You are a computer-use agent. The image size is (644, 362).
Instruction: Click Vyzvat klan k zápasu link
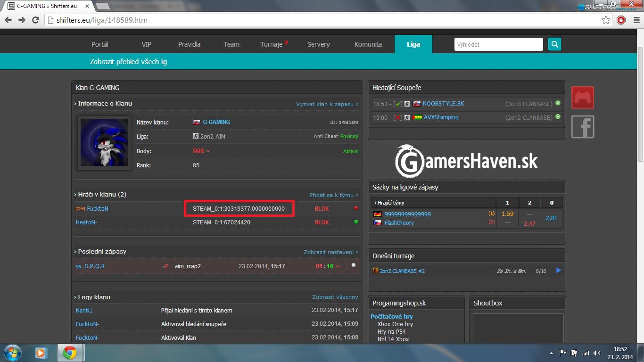pos(327,104)
